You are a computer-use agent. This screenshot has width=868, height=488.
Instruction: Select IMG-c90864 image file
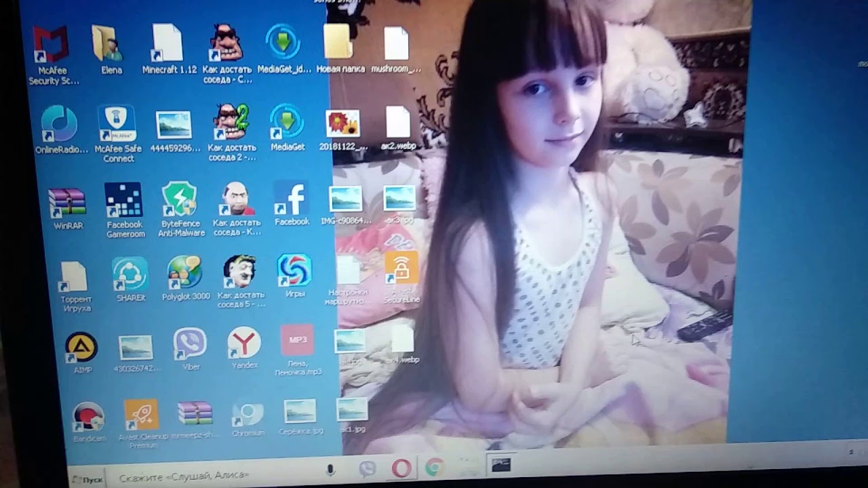pyautogui.click(x=346, y=199)
